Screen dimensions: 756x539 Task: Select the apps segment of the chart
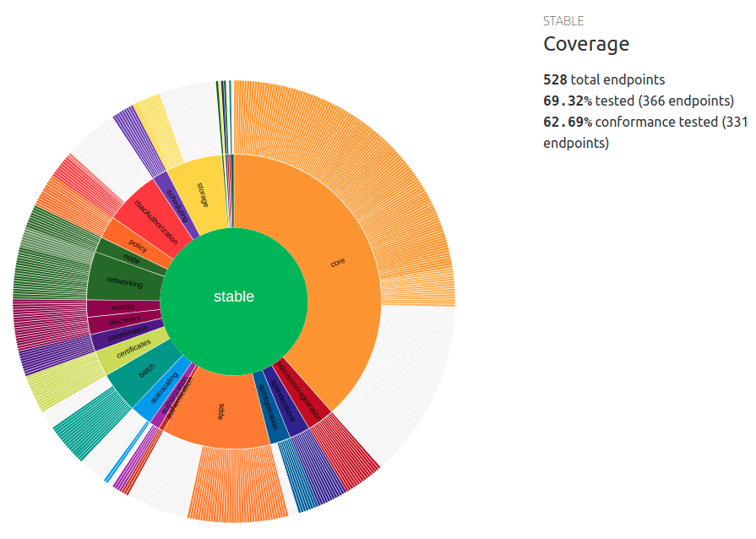221,412
